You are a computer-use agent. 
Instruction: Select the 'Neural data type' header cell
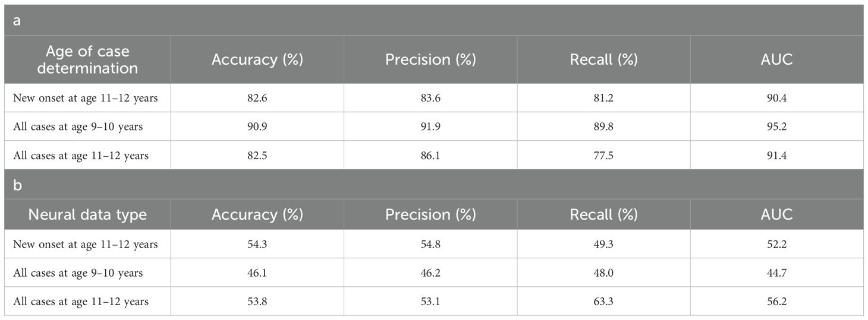(87, 214)
